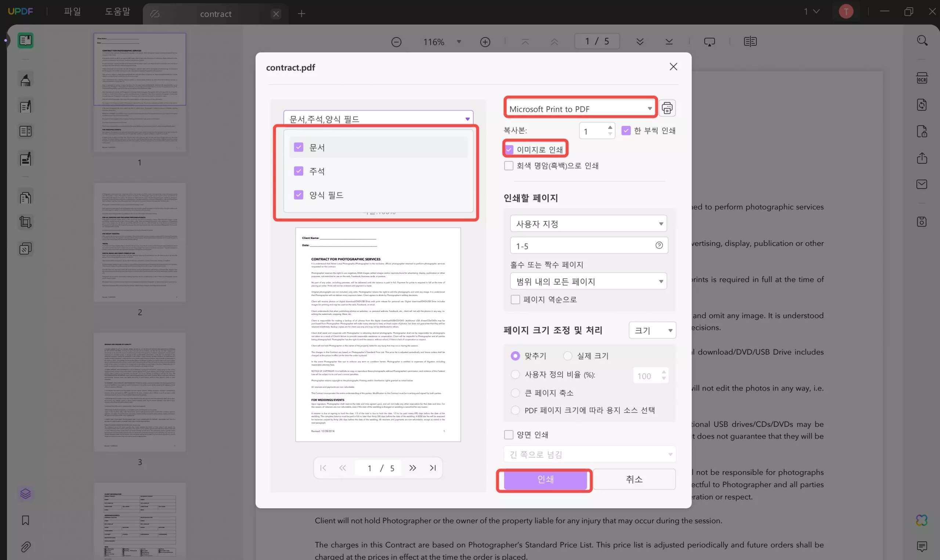Enable 페이지 역순으로 checkbox

(x=515, y=299)
